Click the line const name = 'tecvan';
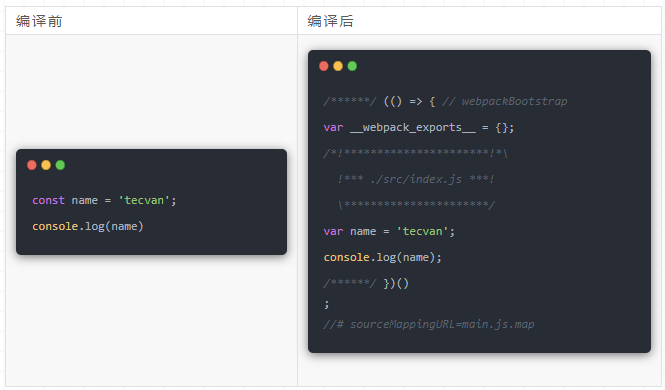665x390 pixels. [104, 200]
